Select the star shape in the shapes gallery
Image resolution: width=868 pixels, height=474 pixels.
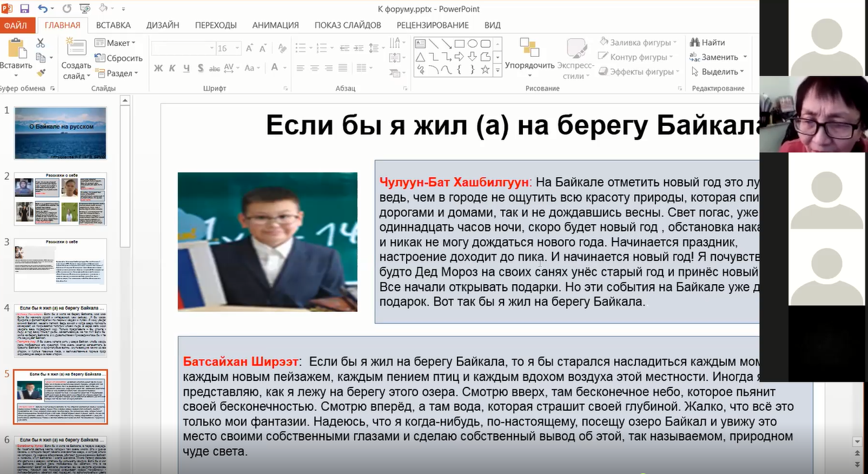(x=485, y=69)
